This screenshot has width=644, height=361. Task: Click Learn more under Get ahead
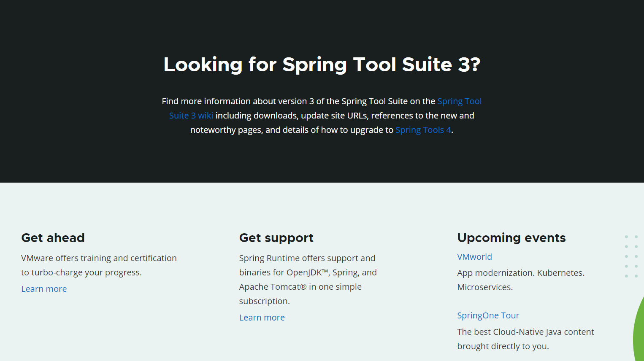[44, 289]
